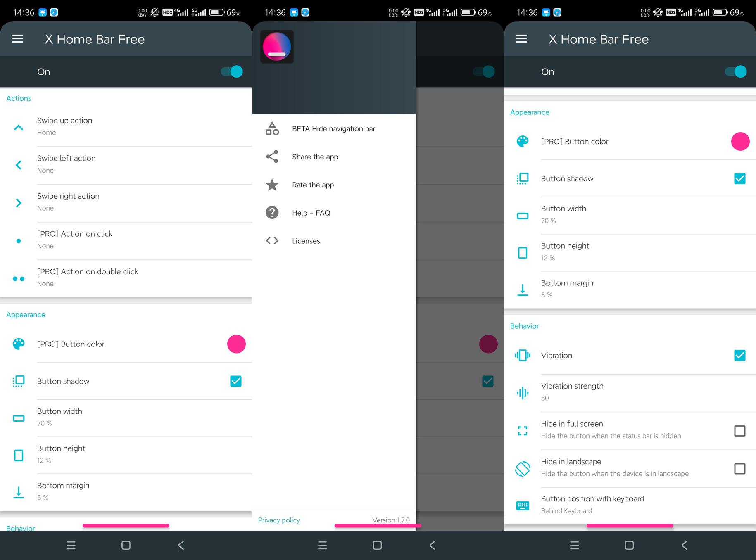This screenshot has width=756, height=560.
Task: Enable the Hide in full screen checkbox
Action: pos(740,431)
